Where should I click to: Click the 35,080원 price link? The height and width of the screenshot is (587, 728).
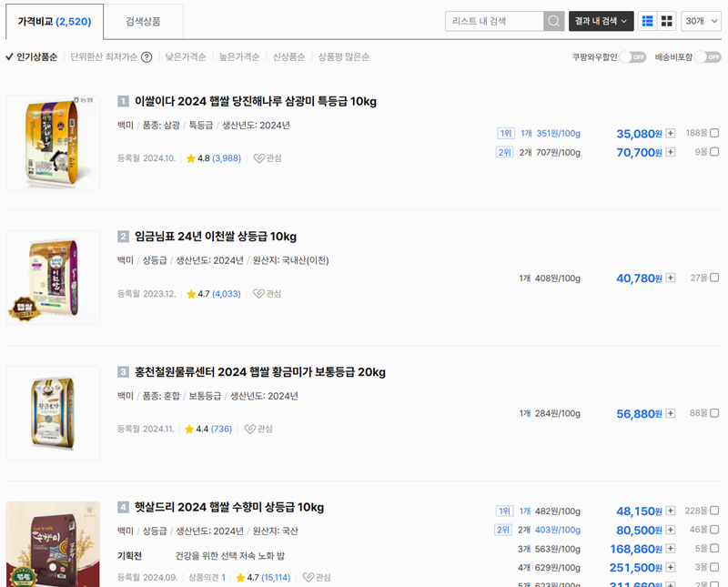click(639, 134)
